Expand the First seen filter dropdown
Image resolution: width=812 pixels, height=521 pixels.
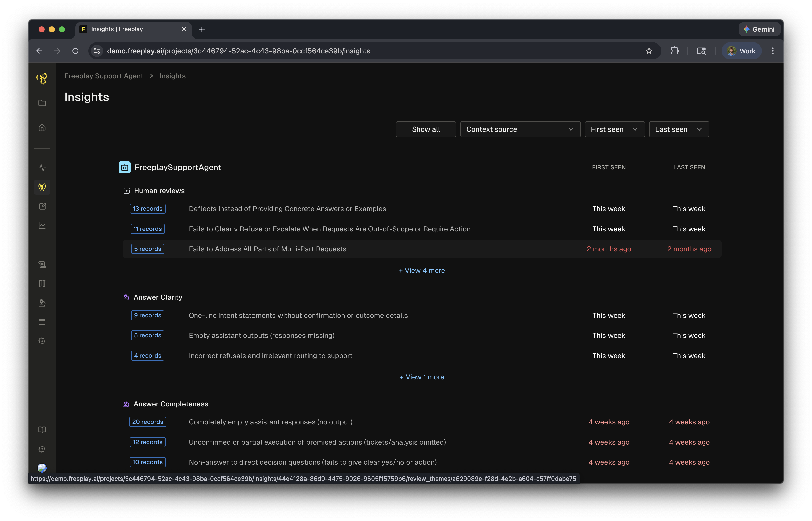[614, 129]
